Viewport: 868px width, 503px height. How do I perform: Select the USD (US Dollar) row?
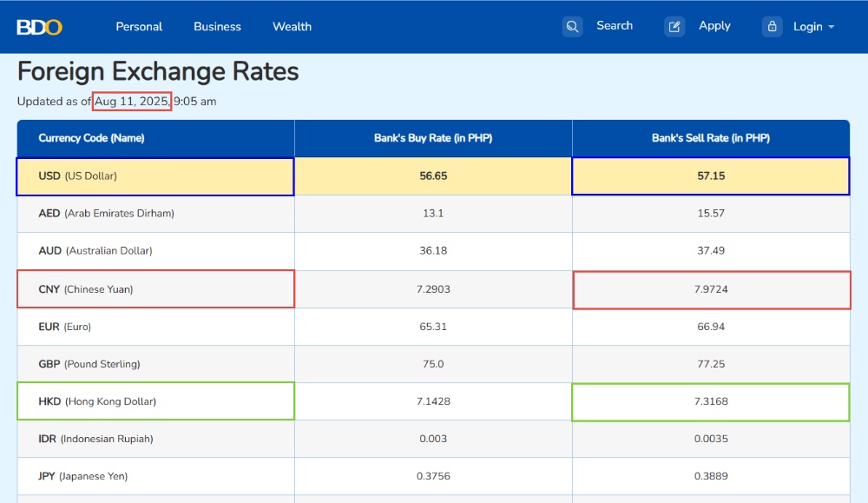(433, 176)
